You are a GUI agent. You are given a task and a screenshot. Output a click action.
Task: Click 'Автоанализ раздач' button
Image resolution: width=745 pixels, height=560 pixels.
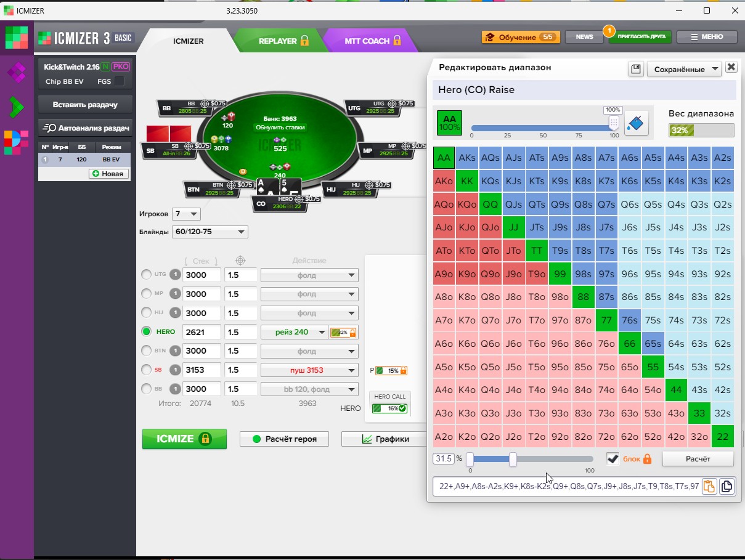click(85, 128)
